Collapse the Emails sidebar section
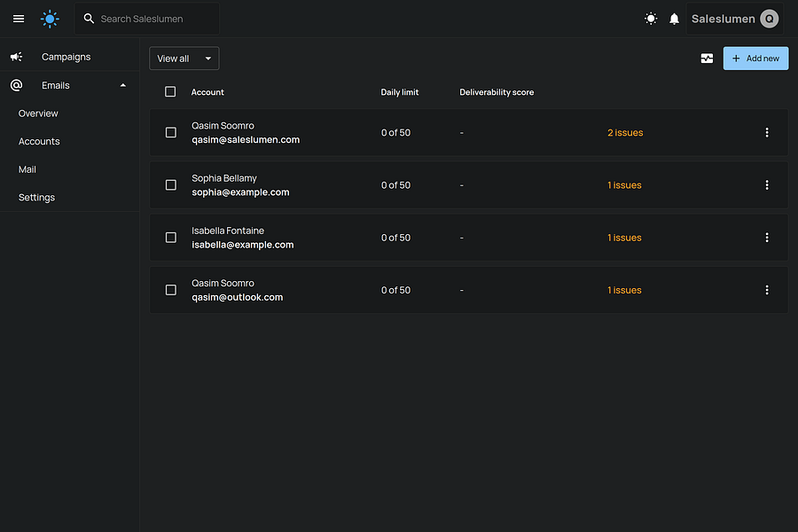The height and width of the screenshot is (532, 798). tap(123, 85)
